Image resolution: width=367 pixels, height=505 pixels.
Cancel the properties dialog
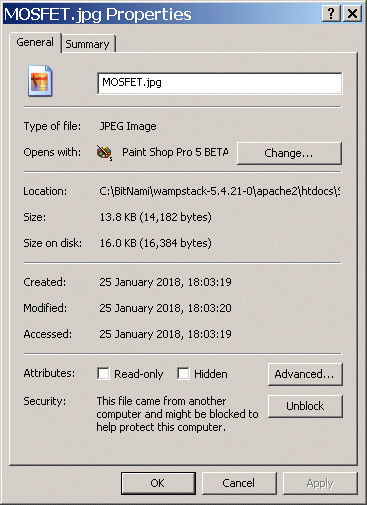point(239,483)
